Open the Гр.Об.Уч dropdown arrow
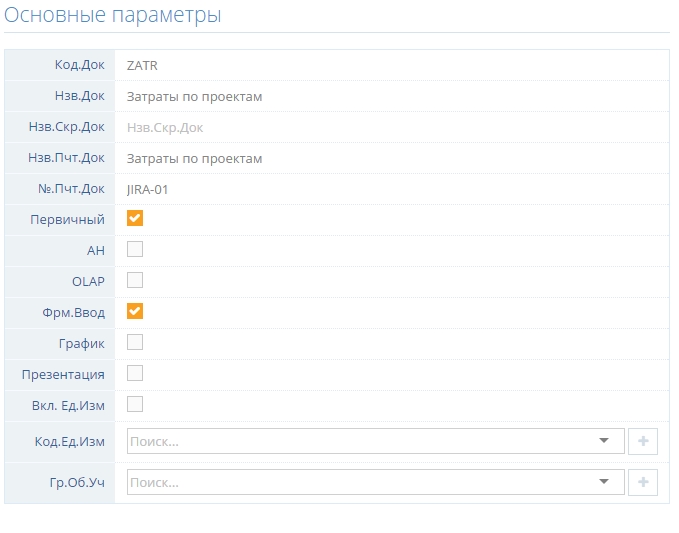The image size is (679, 533). [603, 483]
